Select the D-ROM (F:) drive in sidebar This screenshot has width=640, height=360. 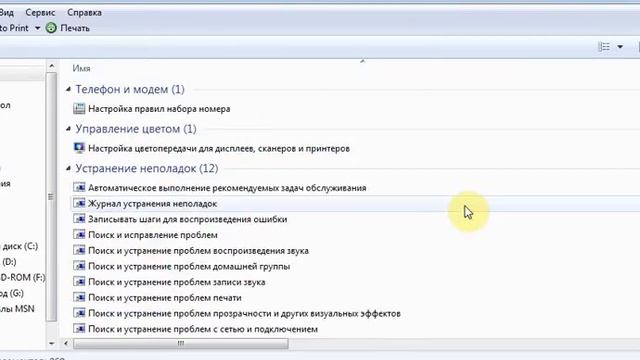click(22, 278)
